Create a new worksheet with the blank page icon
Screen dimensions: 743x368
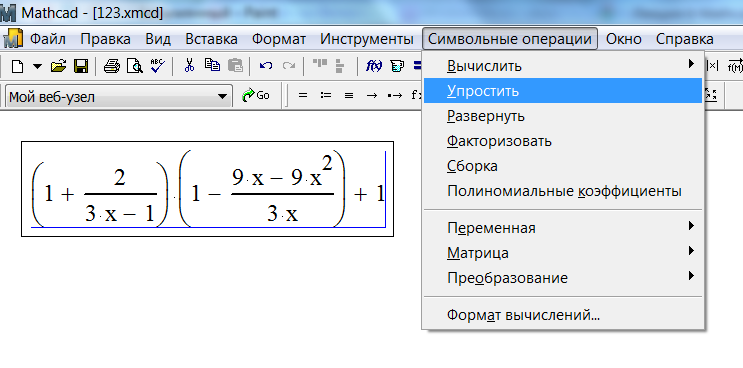tap(18, 66)
